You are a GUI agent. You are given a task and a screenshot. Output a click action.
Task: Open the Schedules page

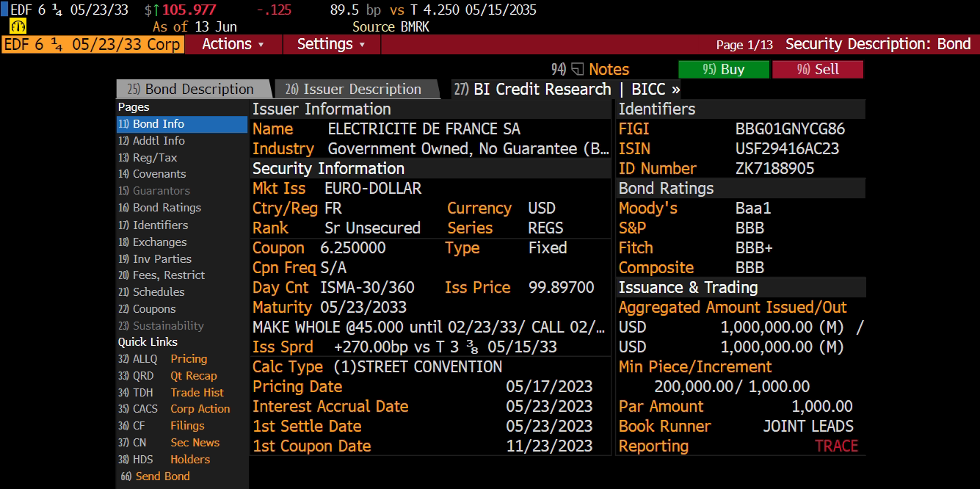[151, 292]
